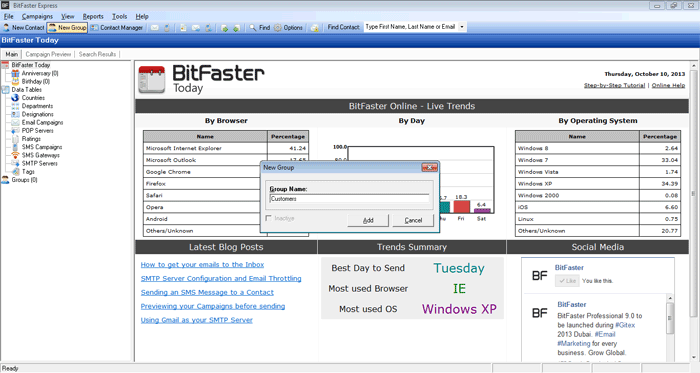
Task: Click the Add button in dialog
Action: click(368, 220)
